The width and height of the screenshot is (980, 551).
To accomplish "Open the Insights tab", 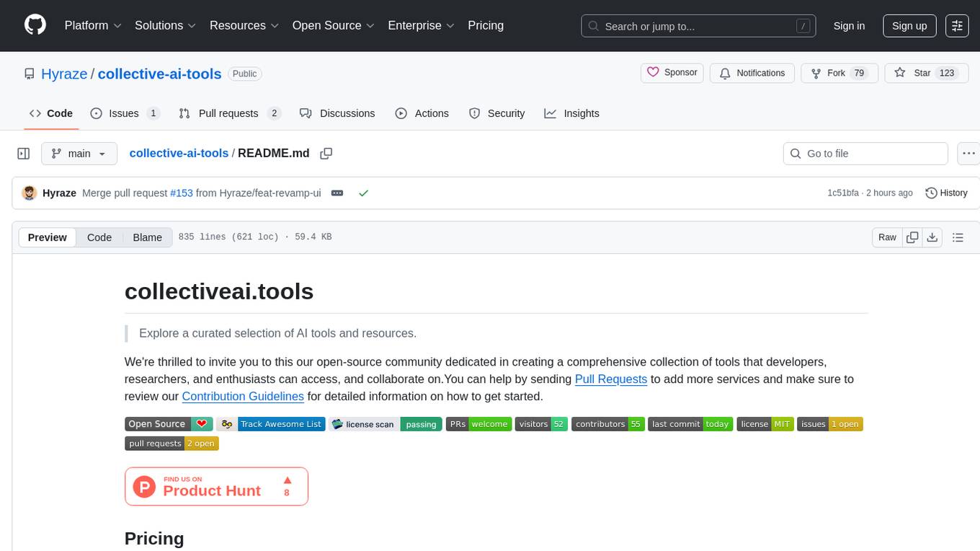I will tap(572, 113).
